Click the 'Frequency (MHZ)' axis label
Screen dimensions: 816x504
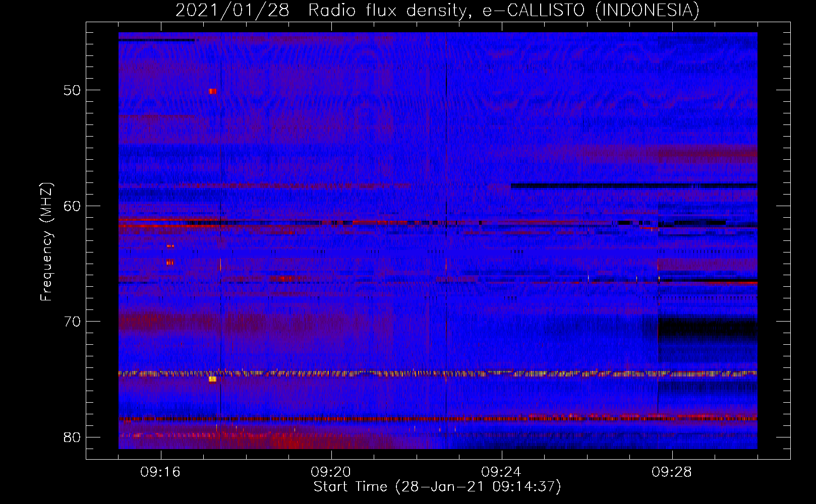(x=46, y=242)
